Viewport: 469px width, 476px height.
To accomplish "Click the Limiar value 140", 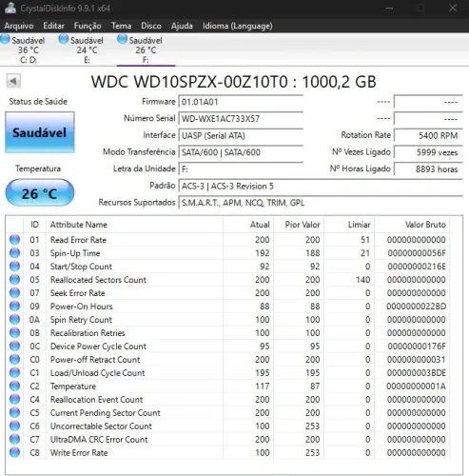I will tap(362, 280).
